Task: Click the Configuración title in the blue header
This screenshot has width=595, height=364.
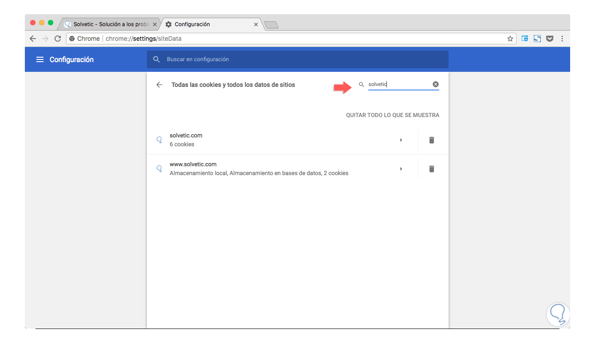Action: [x=71, y=59]
